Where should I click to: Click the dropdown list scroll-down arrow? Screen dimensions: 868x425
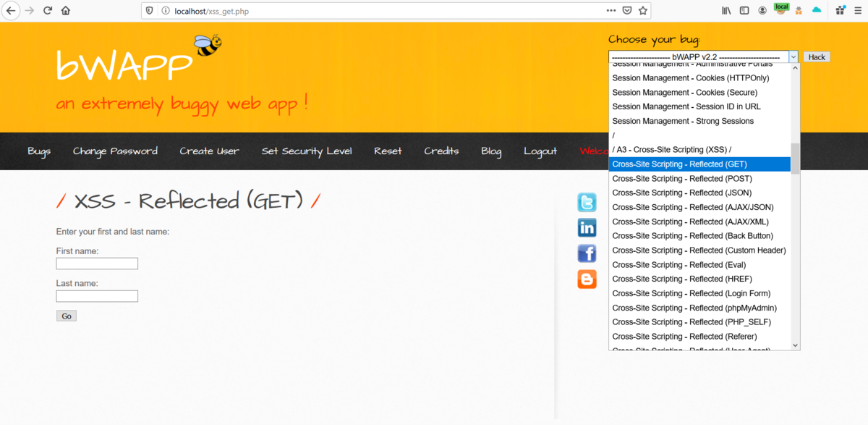click(x=796, y=345)
